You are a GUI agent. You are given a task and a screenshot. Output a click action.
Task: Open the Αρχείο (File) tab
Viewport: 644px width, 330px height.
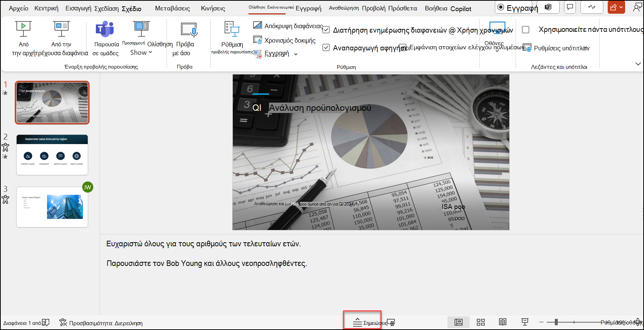19,8
